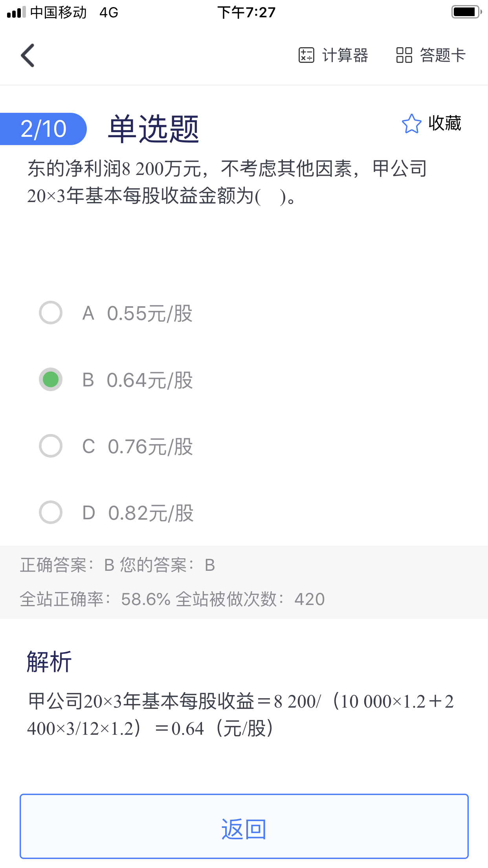This screenshot has width=488, height=868.
Task: Tap the 收藏 text
Action: (x=445, y=123)
